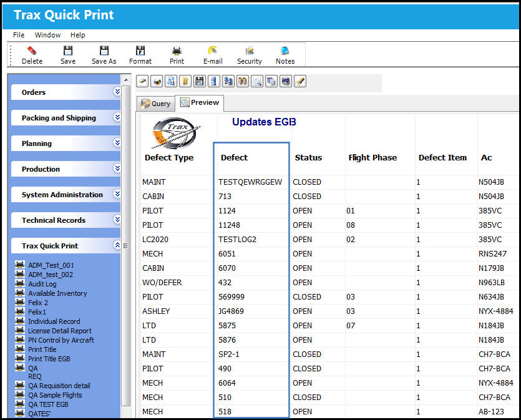Click the broom clear icon in the preview toolbar

pos(299,81)
